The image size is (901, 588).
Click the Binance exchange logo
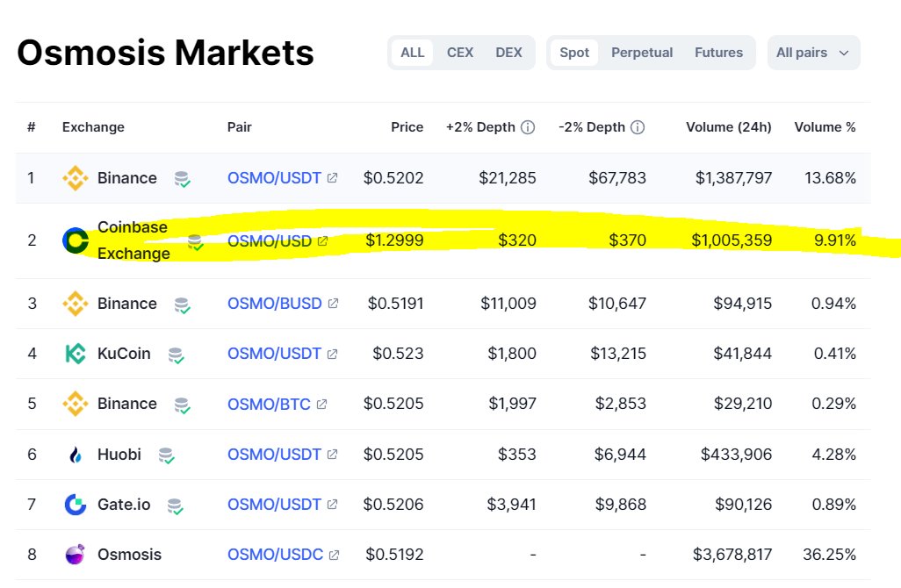click(x=74, y=177)
